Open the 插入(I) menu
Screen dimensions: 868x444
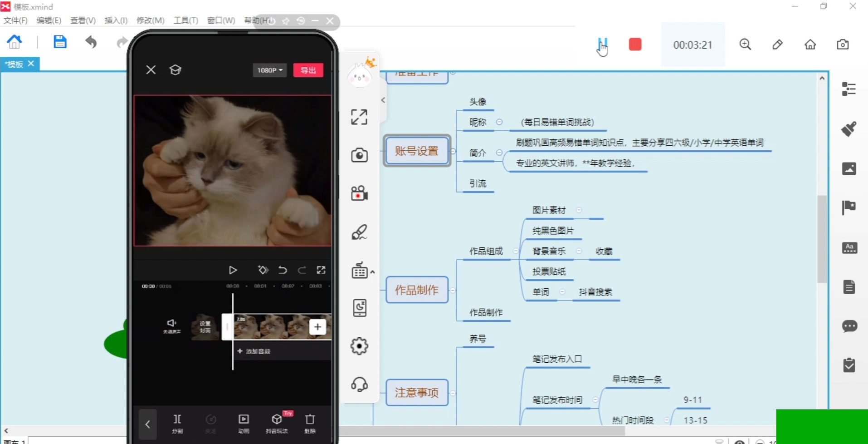(116, 20)
